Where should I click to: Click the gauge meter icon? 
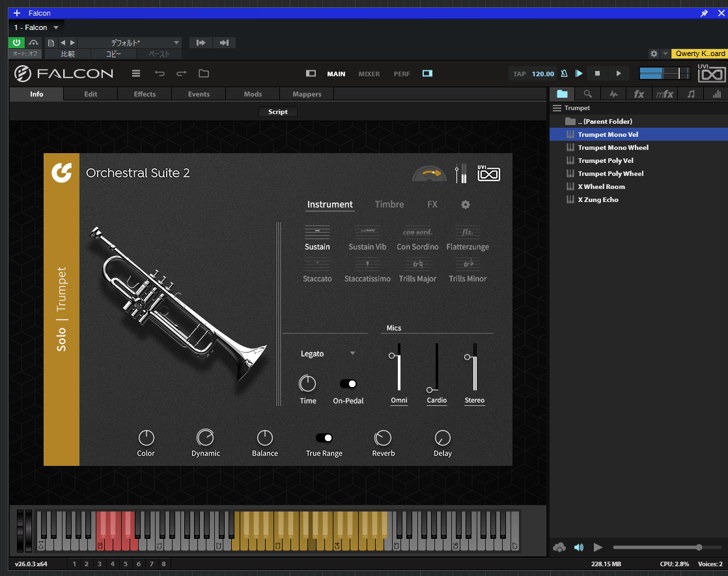430,174
